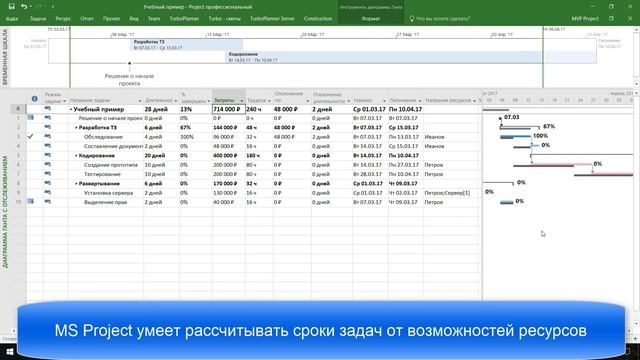The image size is (640, 360).
Task: Select the 28 дней duration cell
Action: 161,109
